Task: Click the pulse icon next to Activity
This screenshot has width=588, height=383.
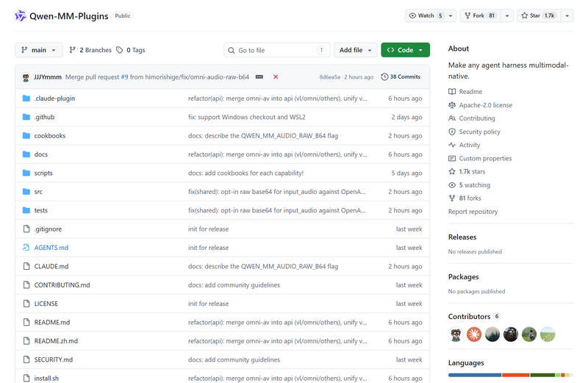Action: (x=452, y=145)
